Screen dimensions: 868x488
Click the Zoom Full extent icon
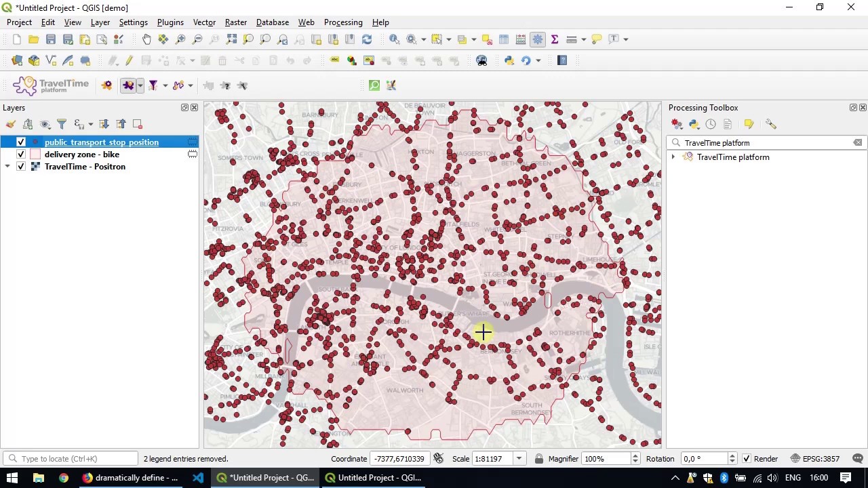pos(231,39)
